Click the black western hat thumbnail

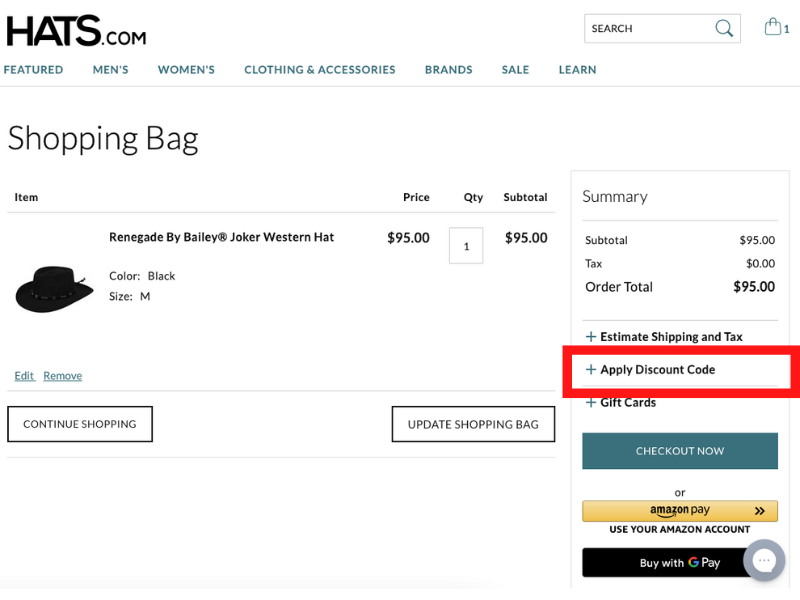[x=54, y=287]
